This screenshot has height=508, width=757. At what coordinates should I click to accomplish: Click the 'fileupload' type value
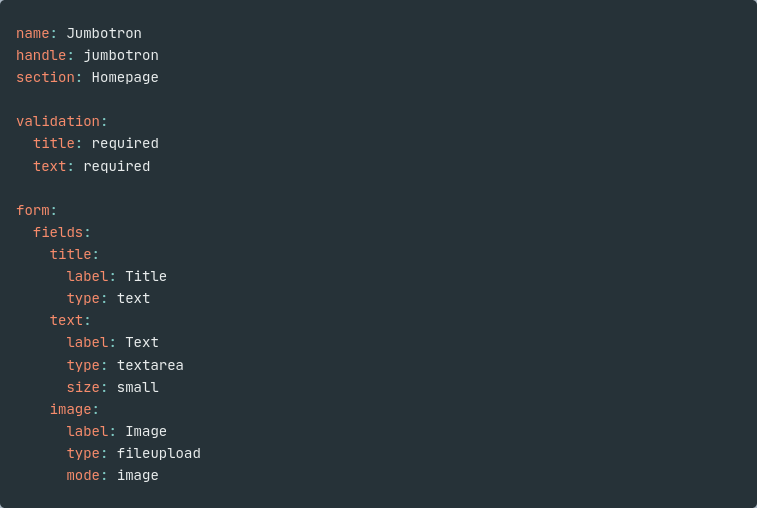coord(159,453)
